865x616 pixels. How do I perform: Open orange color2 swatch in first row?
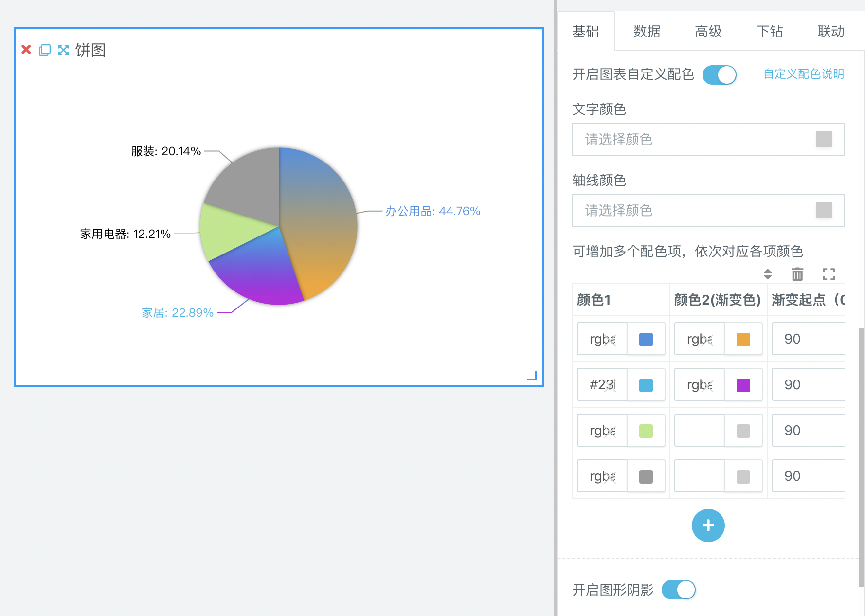[x=743, y=339]
